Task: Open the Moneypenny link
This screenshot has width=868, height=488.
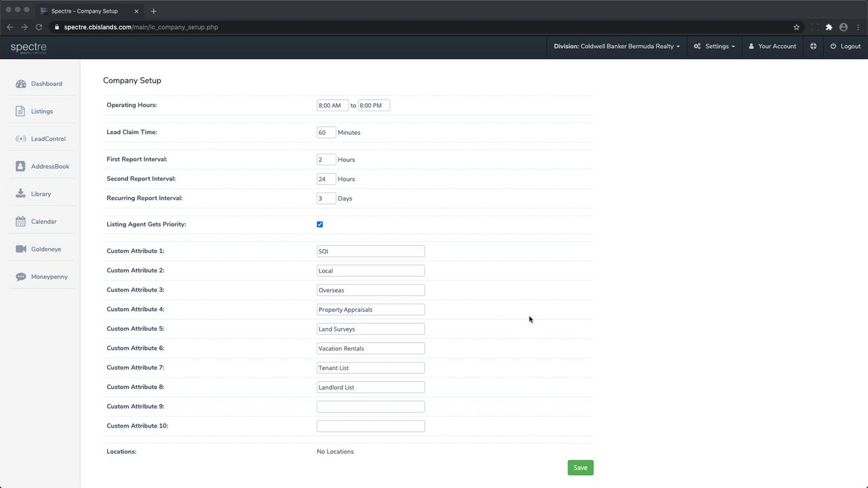Action: point(50,277)
